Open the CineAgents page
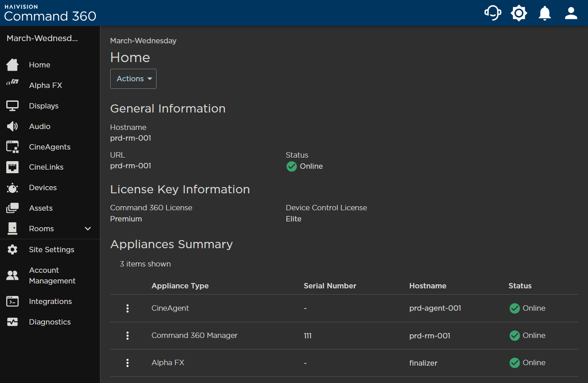The image size is (588, 383). 50,147
